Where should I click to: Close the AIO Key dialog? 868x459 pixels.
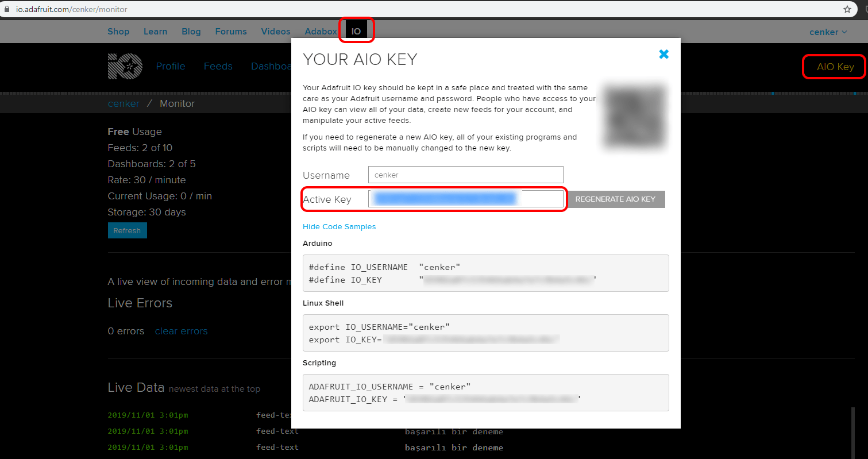663,54
